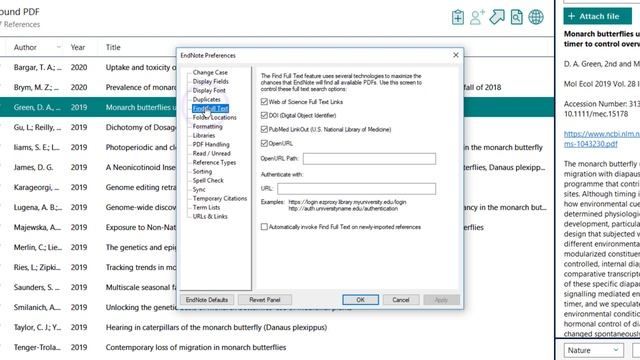Select Folder Locations in preferences list
Image resolution: width=640 pixels, height=360 pixels.
tap(214, 117)
